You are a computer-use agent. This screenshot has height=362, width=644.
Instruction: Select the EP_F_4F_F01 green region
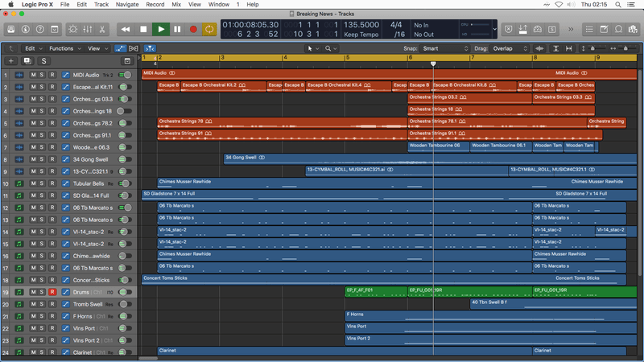coord(376,291)
